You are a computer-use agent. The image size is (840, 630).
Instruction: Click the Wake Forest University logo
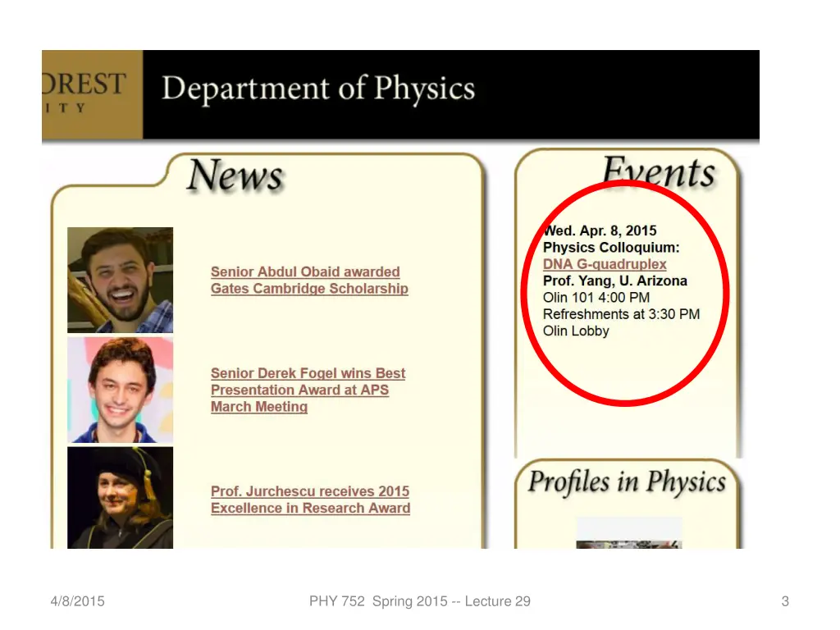[x=91, y=94]
